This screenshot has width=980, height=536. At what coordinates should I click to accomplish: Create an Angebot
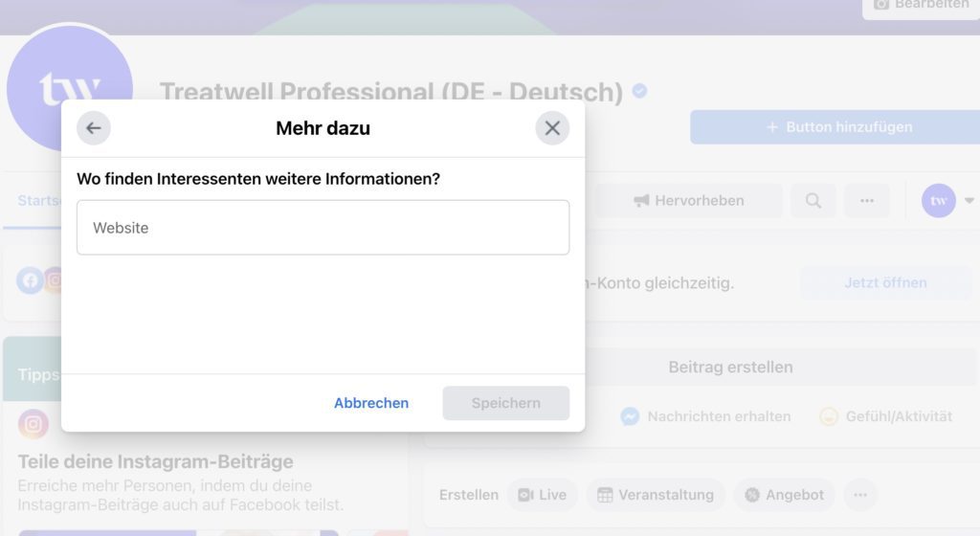click(785, 495)
